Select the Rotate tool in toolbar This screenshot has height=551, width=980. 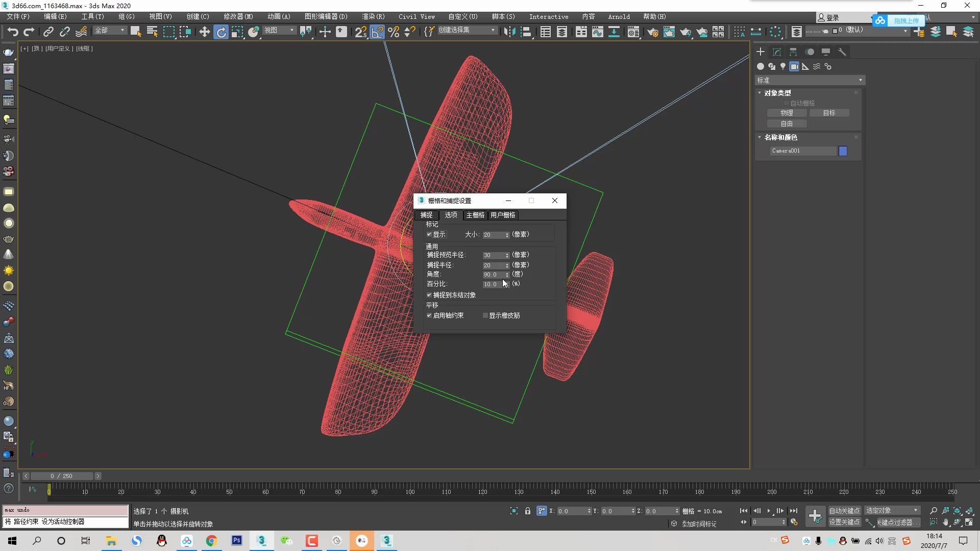point(221,32)
